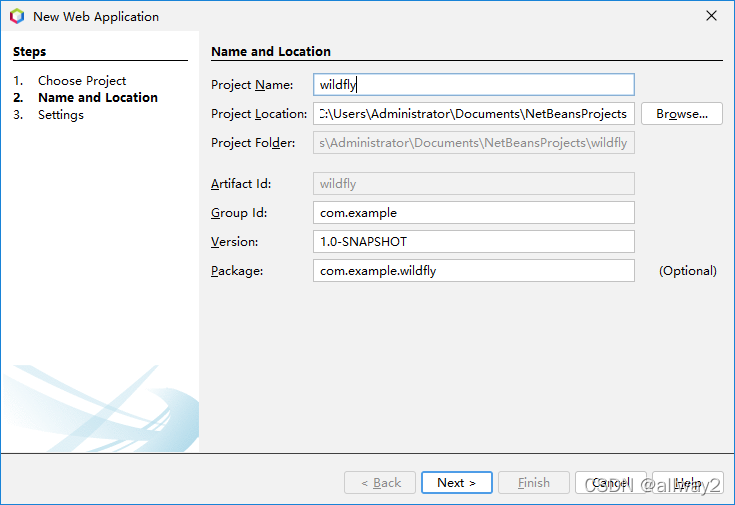Open Help for this wizard
Viewport: 735px width, 505px height.
pos(688,482)
